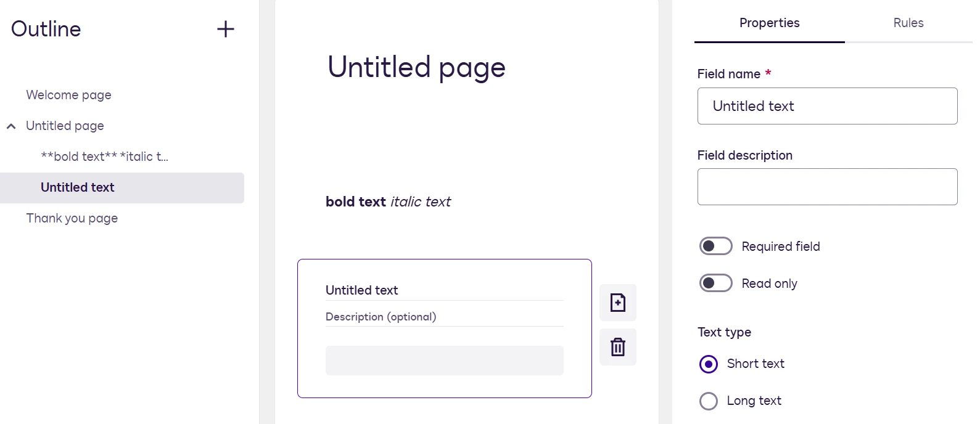Image resolution: width=980 pixels, height=424 pixels.
Task: Click the Field description input box
Action: coord(827,187)
